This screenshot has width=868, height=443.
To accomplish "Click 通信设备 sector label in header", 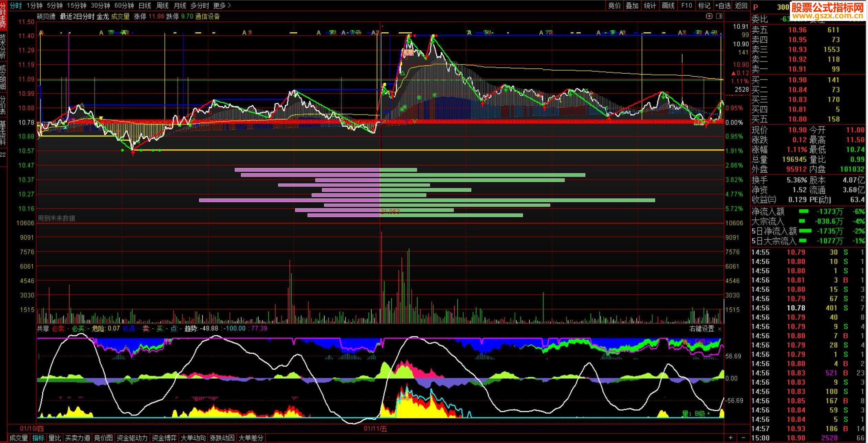I will (208, 16).
